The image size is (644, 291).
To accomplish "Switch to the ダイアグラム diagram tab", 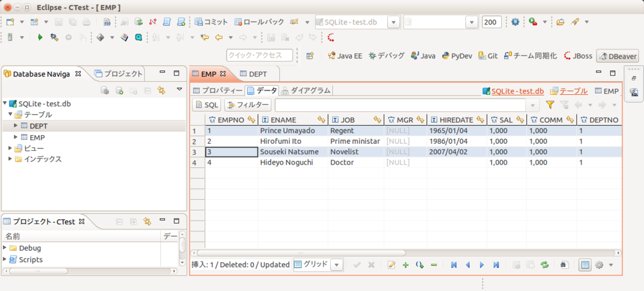I will [306, 91].
